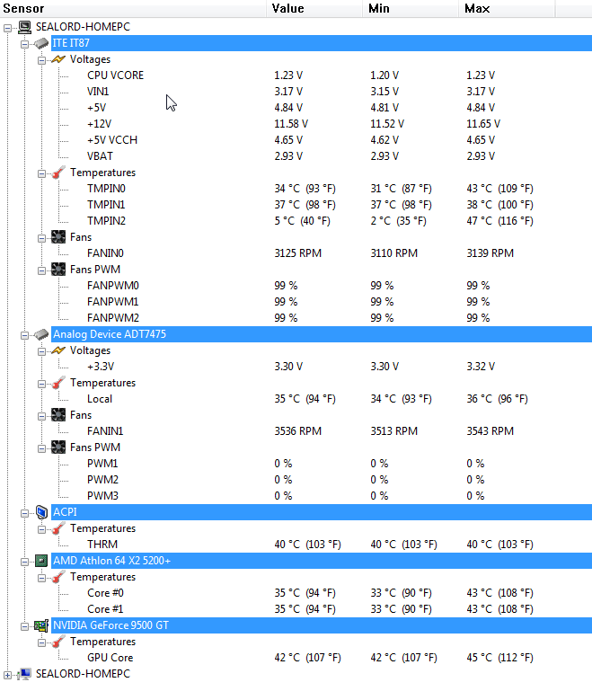Collapse Voltages under ITE IT87
This screenshot has height=700, width=592.
coord(41,60)
